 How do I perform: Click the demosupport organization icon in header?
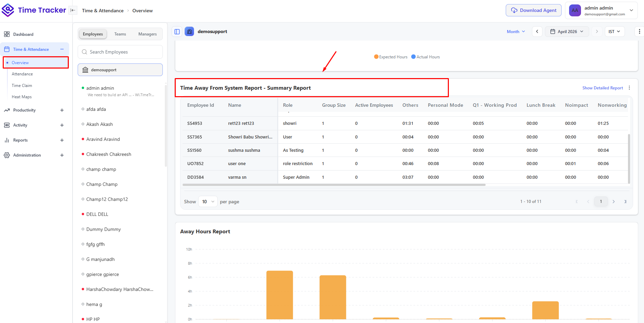(189, 31)
